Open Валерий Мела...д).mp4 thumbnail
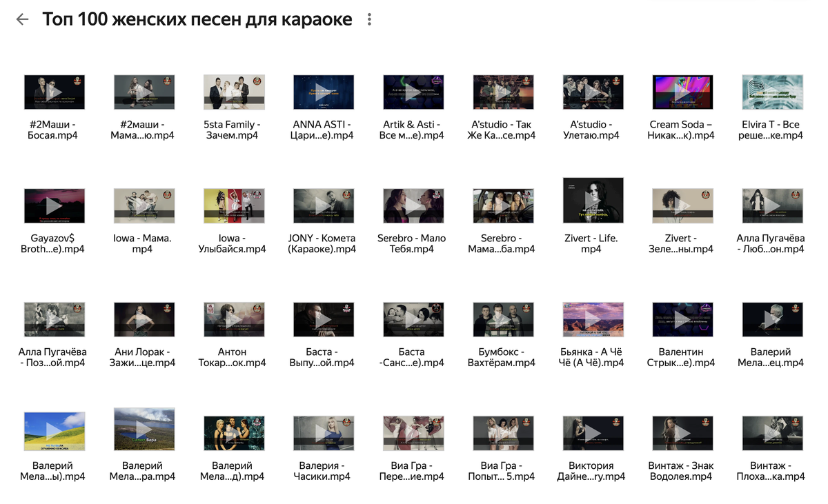 pos(234,433)
